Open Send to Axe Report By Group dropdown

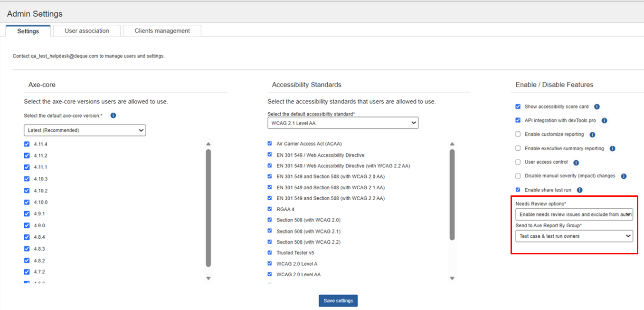[574, 236]
